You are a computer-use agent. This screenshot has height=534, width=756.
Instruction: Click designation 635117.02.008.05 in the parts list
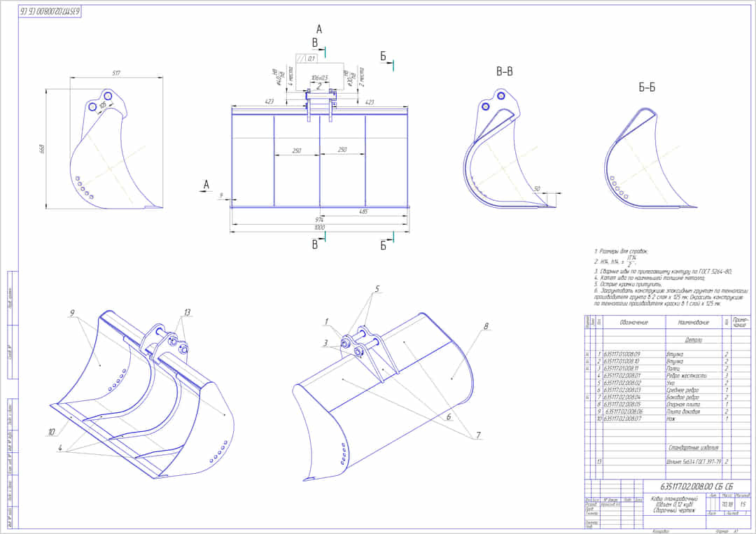pos(622,405)
